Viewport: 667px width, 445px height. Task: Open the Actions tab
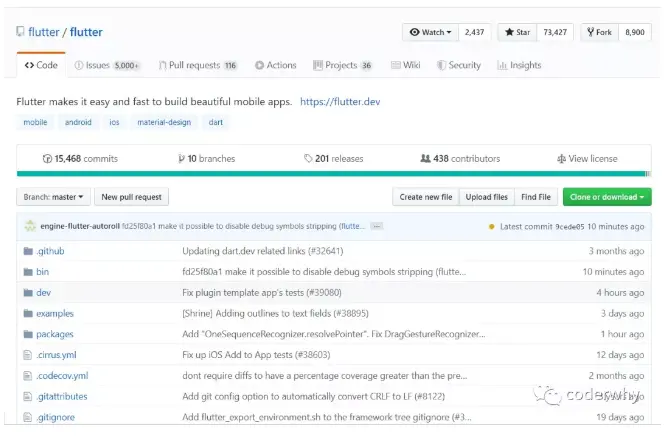(276, 66)
